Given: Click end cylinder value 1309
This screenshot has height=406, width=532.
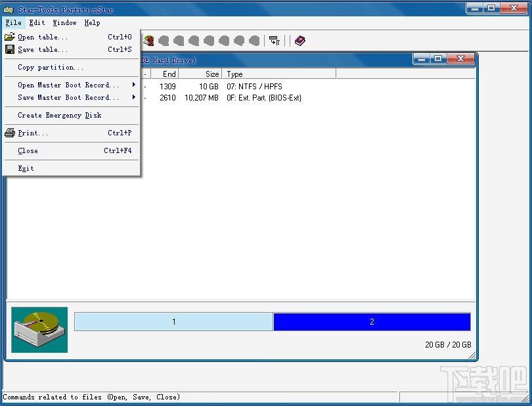Looking at the screenshot, I should [x=167, y=86].
